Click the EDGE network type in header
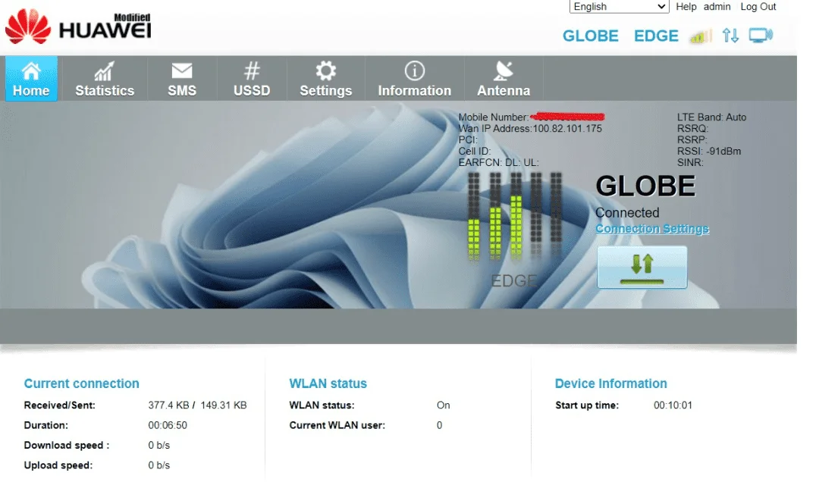819x504 pixels. click(x=656, y=36)
